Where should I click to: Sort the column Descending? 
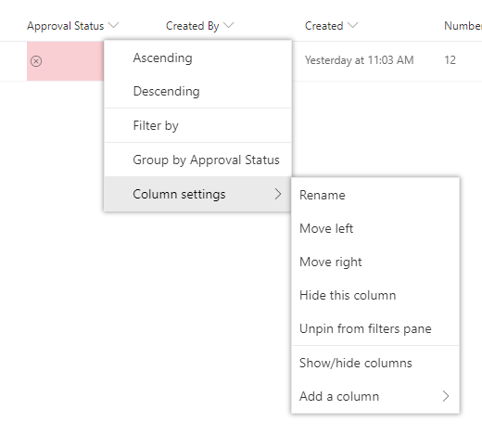[197, 91]
